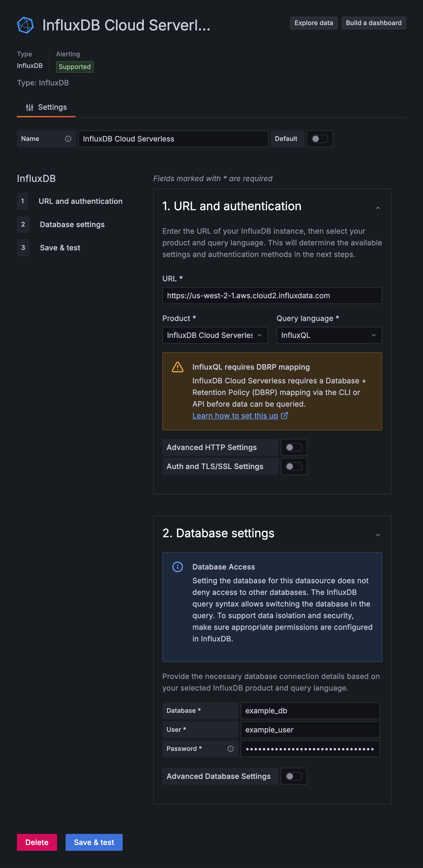Go to Save & test step in sidebar
Viewport: 423px width, 868px height.
(60, 248)
